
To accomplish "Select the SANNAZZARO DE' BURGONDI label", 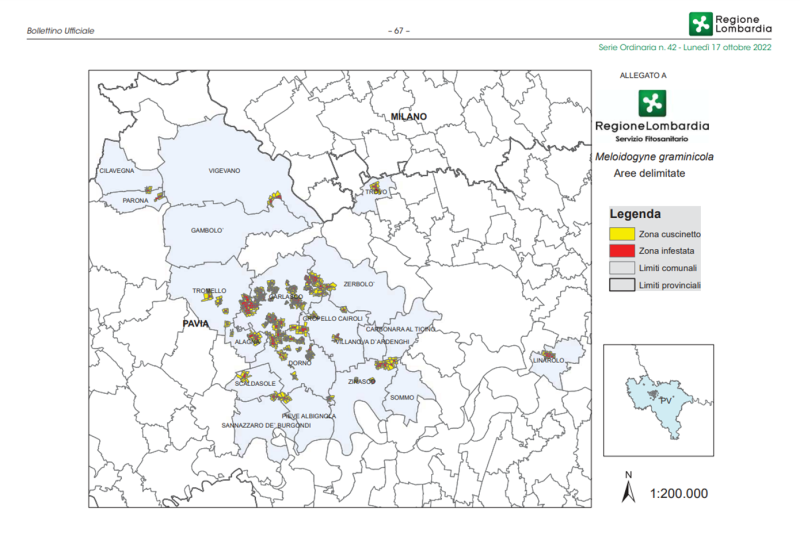I will pos(267,425).
